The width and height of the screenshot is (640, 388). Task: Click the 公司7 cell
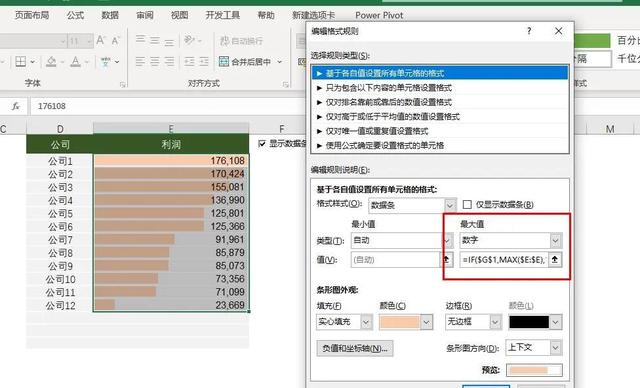(x=60, y=239)
